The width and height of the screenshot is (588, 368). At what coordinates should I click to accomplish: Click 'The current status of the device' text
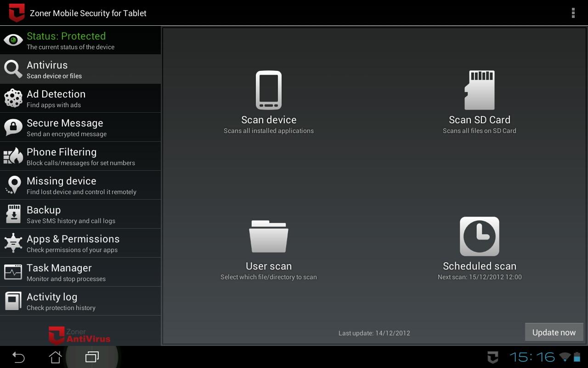click(x=70, y=47)
